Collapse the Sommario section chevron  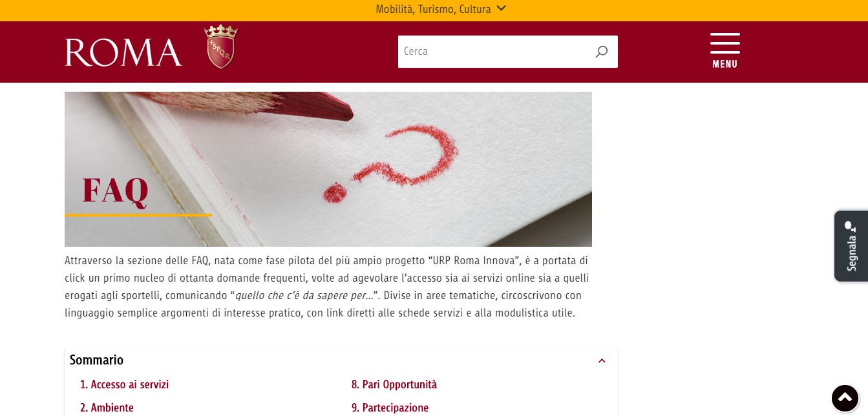tap(602, 360)
